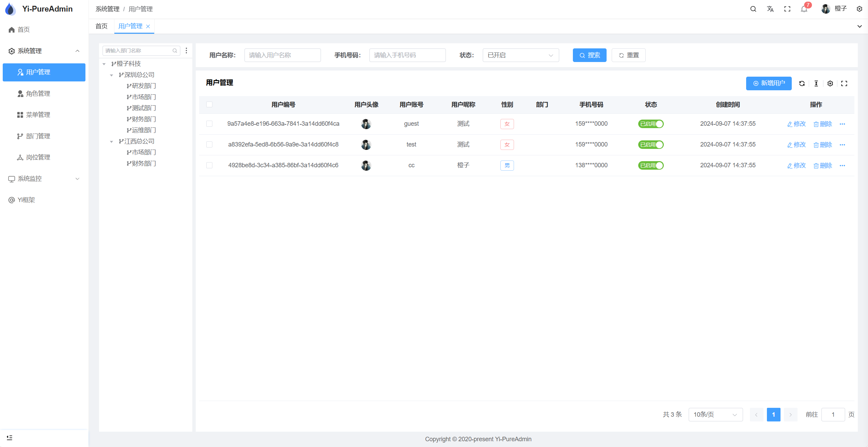Open the 10条/页 page size dropdown

pos(715,415)
